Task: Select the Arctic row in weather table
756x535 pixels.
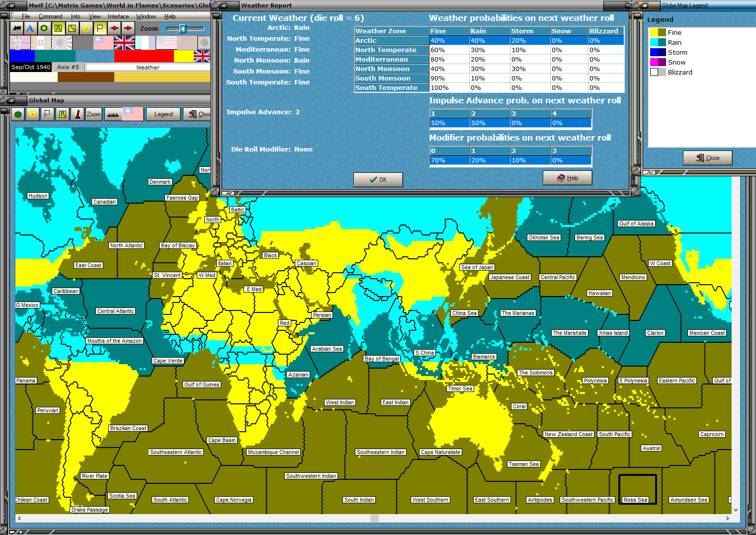Action: click(489, 41)
